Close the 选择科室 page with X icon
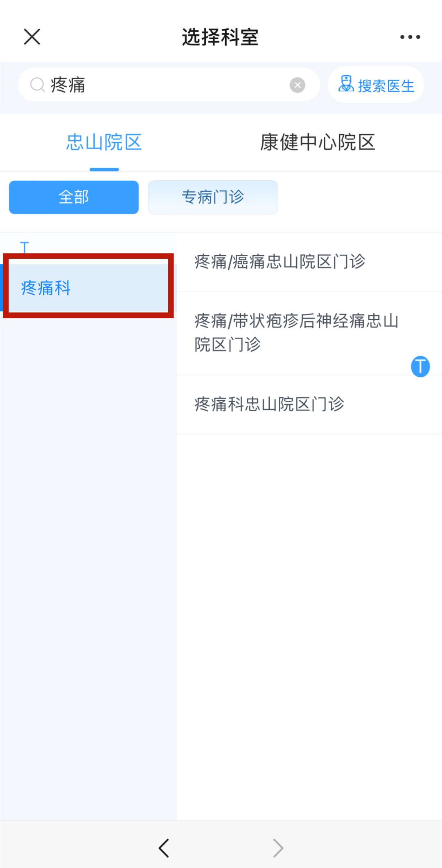This screenshot has height=868, width=442. click(x=32, y=37)
